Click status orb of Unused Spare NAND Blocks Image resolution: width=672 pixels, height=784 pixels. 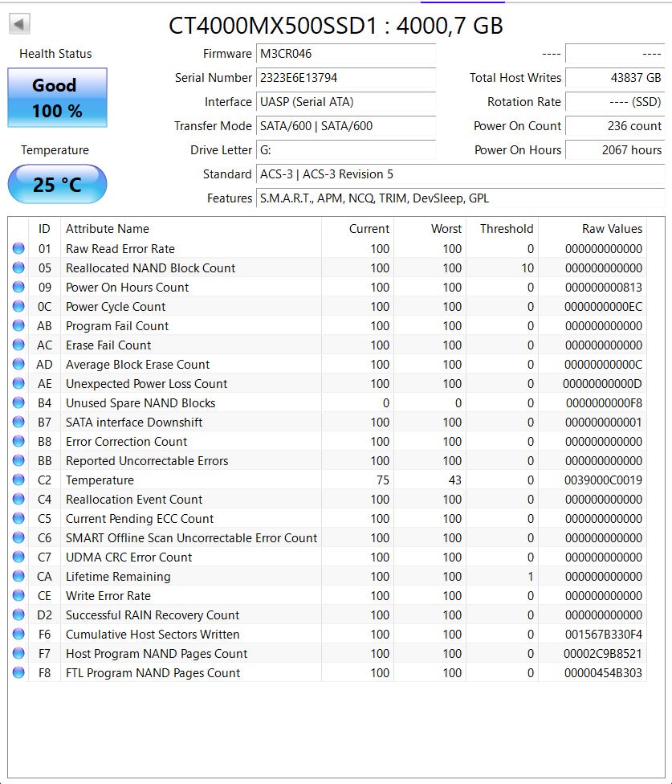(x=18, y=402)
